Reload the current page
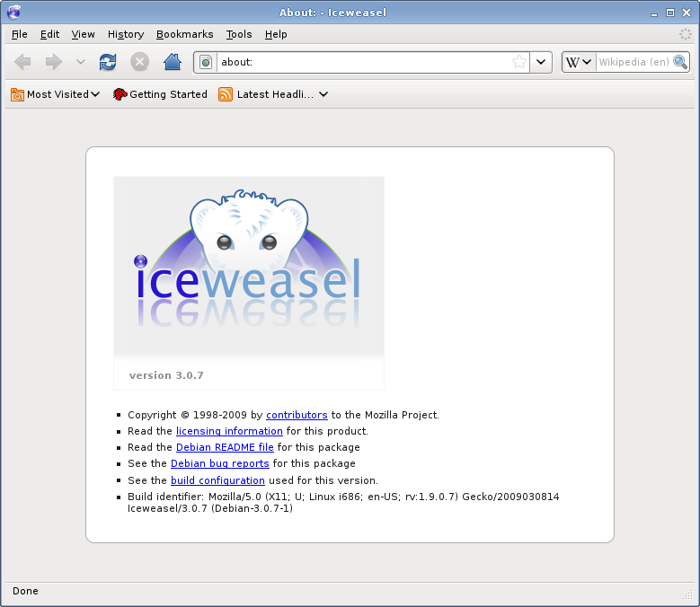The height and width of the screenshot is (607, 700). tap(108, 62)
